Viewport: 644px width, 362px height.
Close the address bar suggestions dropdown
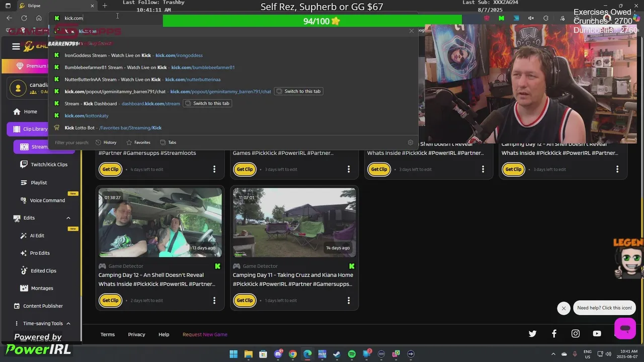[412, 31]
